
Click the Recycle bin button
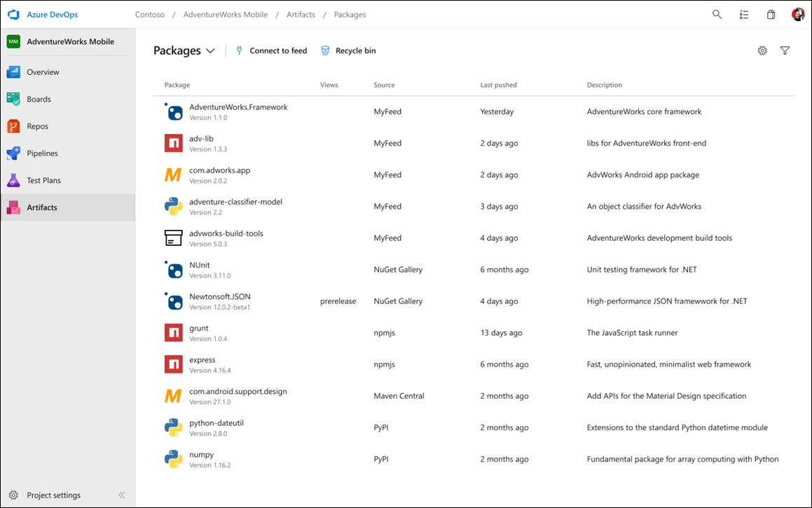[x=348, y=50]
